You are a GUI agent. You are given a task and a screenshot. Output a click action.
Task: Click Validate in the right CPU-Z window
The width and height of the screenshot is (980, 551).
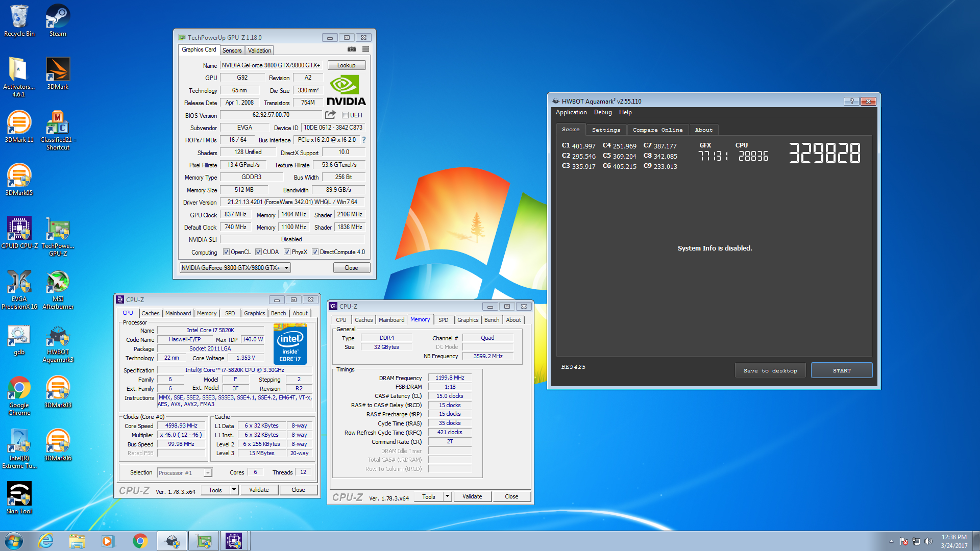(x=472, y=496)
